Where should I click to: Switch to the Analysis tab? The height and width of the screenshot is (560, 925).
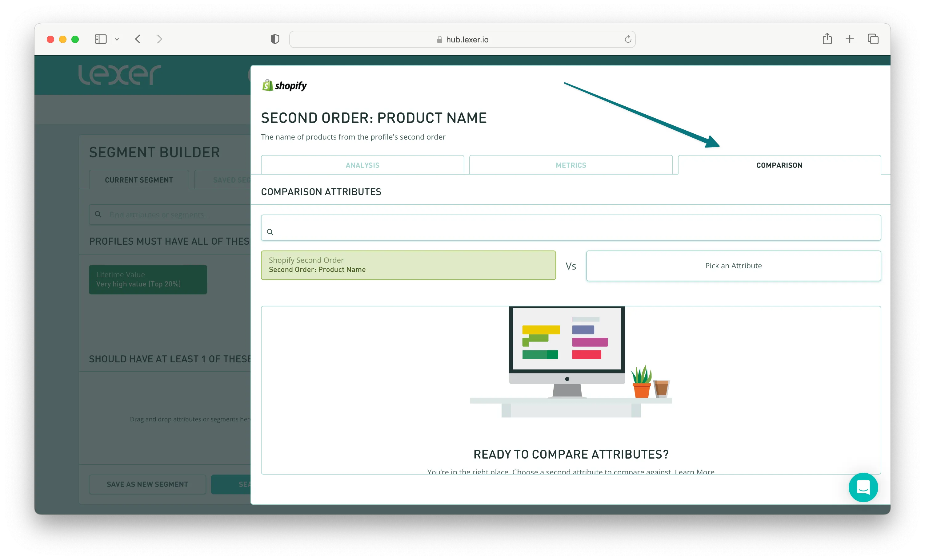pos(362,165)
